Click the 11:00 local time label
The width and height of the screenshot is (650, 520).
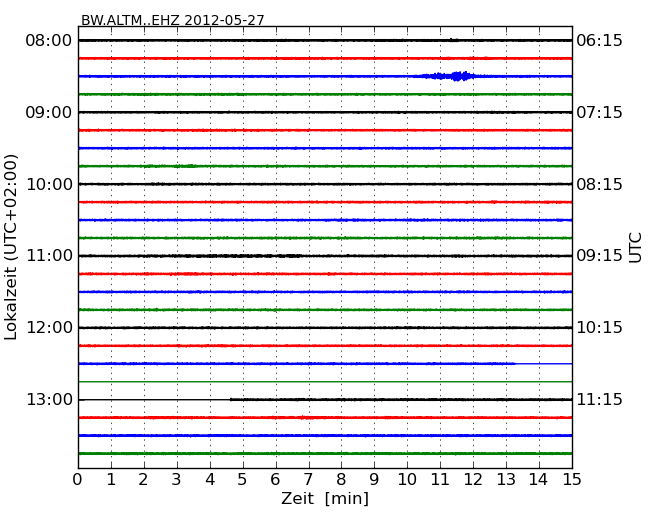(49, 256)
